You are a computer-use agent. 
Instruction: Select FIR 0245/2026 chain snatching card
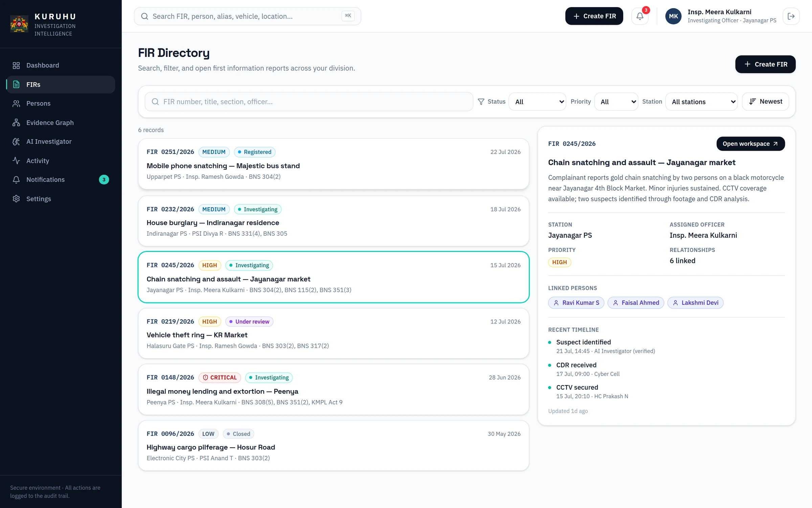[x=333, y=277]
